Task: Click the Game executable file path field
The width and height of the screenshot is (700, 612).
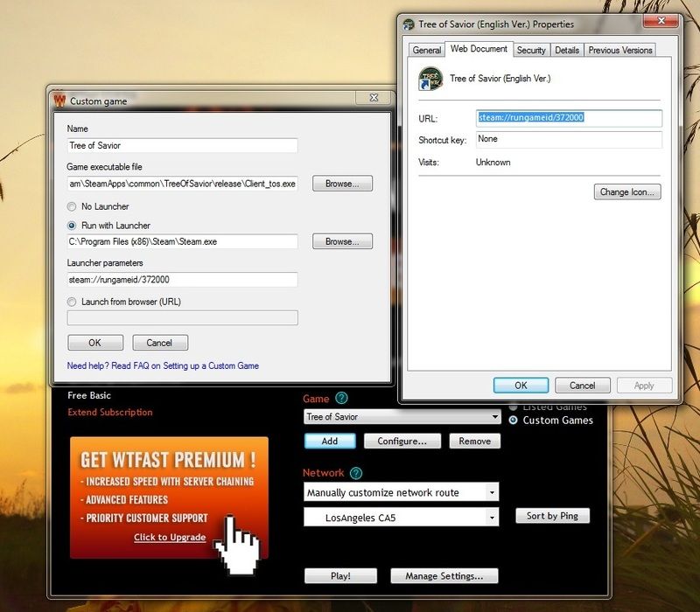Action: click(x=182, y=184)
